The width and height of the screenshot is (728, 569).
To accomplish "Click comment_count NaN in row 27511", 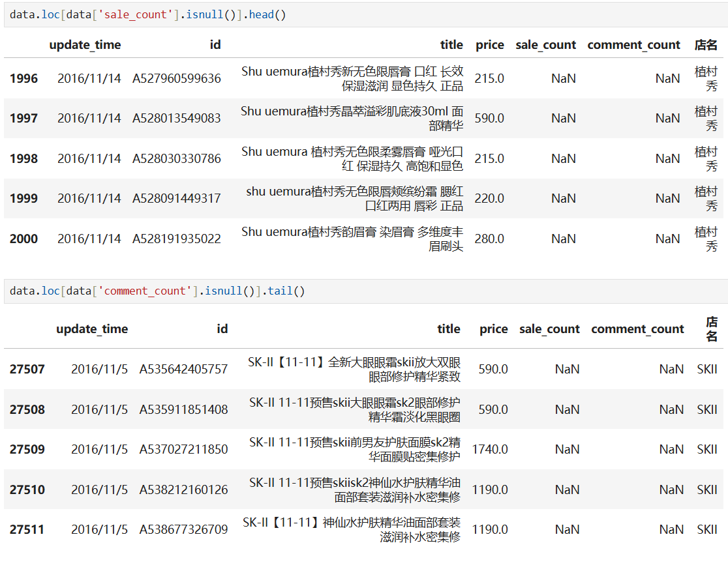I will (x=671, y=530).
